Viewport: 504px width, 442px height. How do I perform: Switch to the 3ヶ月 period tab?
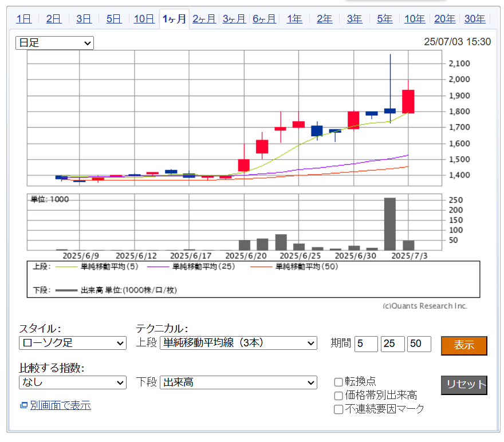coord(234,19)
